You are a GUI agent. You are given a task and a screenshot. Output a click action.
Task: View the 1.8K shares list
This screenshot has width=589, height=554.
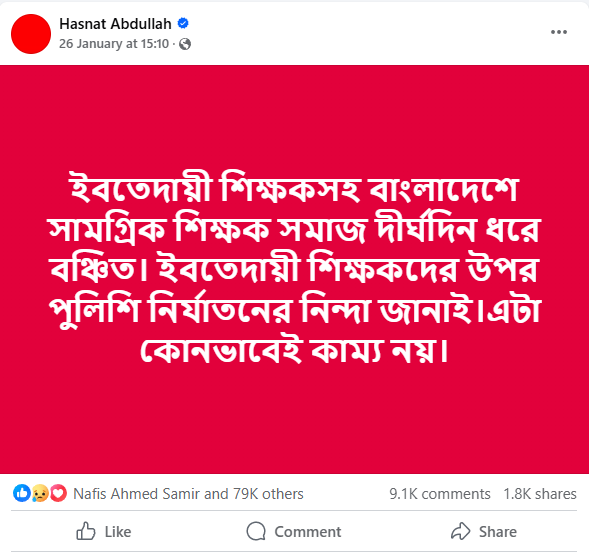click(540, 494)
